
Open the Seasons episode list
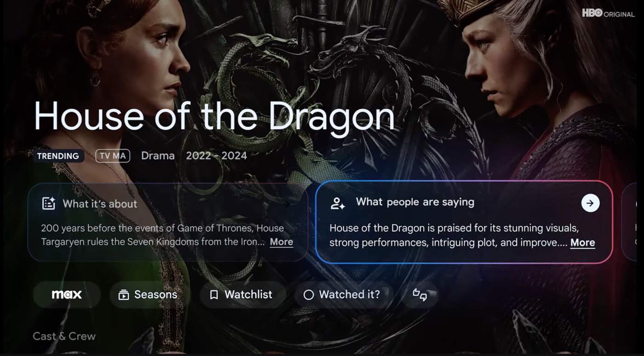149,294
